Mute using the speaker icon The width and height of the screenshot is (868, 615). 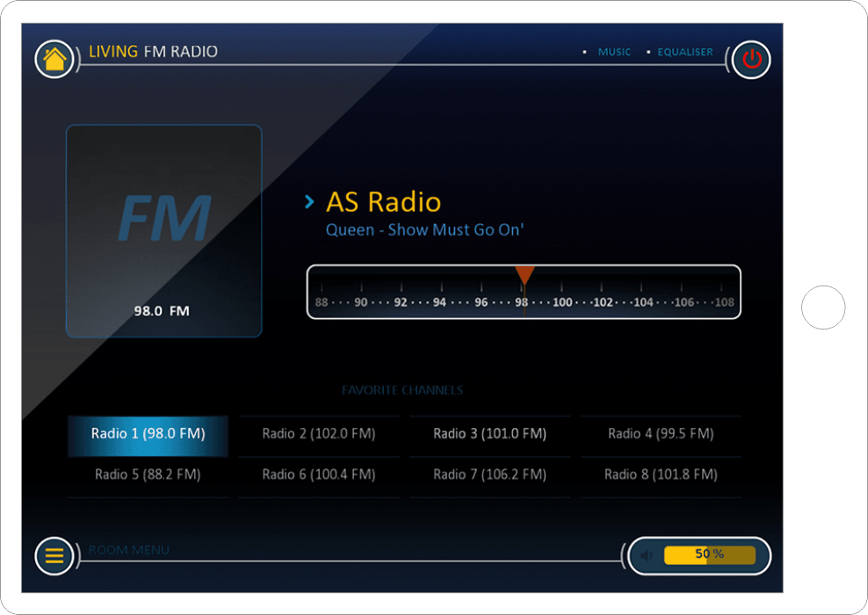click(647, 555)
